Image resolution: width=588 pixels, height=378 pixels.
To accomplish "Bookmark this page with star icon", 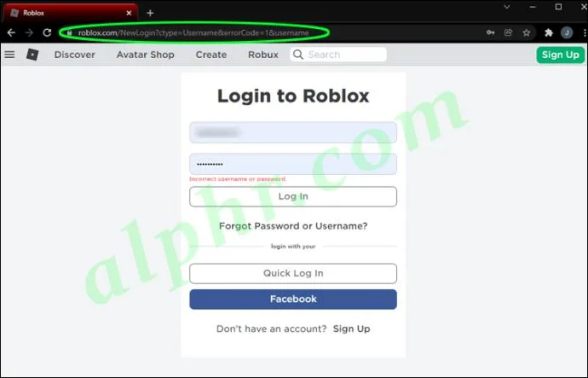I will pos(527,32).
